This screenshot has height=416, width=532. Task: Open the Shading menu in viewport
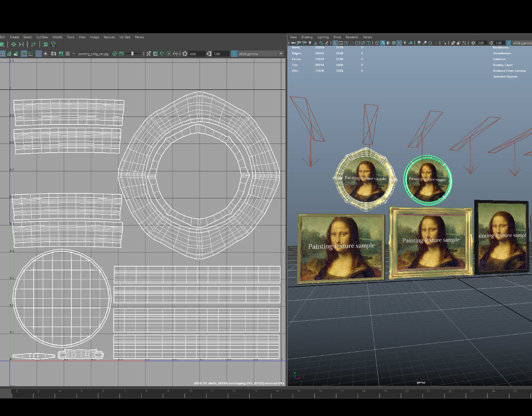tap(307, 37)
